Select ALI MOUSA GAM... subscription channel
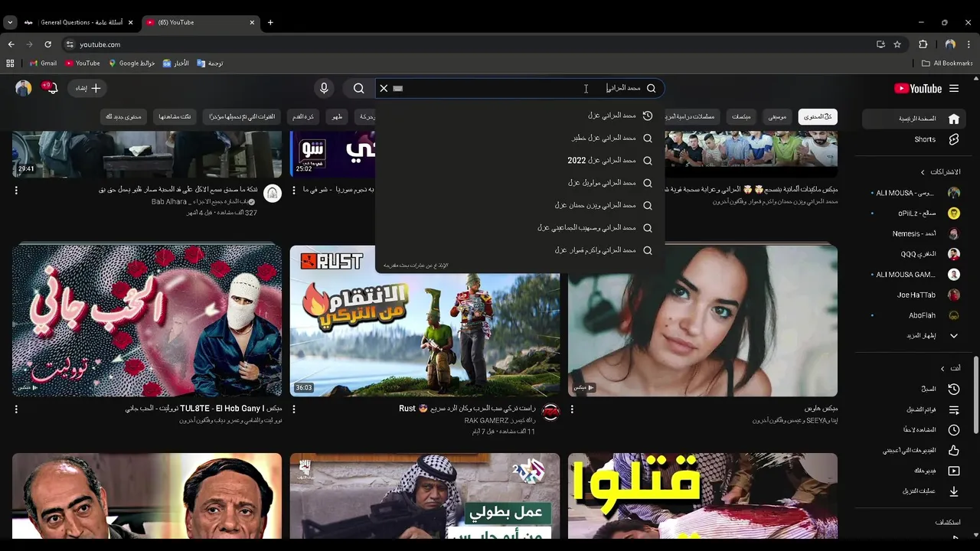Image resolution: width=980 pixels, height=551 pixels. [915, 274]
